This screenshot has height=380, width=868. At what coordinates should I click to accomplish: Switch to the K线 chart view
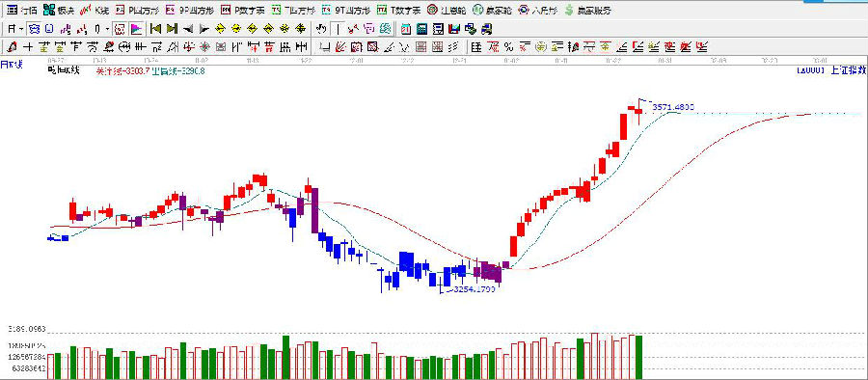pyautogui.click(x=95, y=10)
